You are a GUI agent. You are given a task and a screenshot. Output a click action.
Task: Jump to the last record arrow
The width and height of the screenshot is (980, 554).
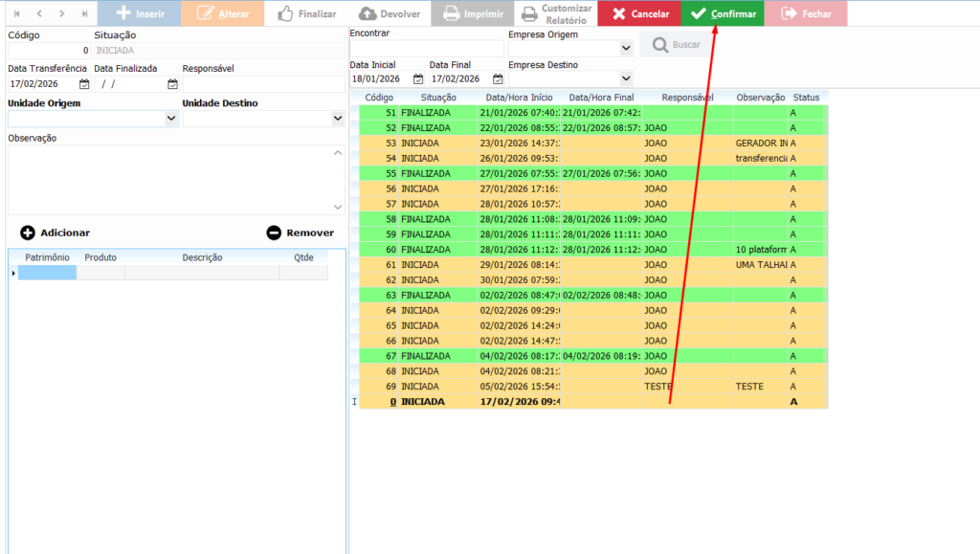(x=85, y=13)
